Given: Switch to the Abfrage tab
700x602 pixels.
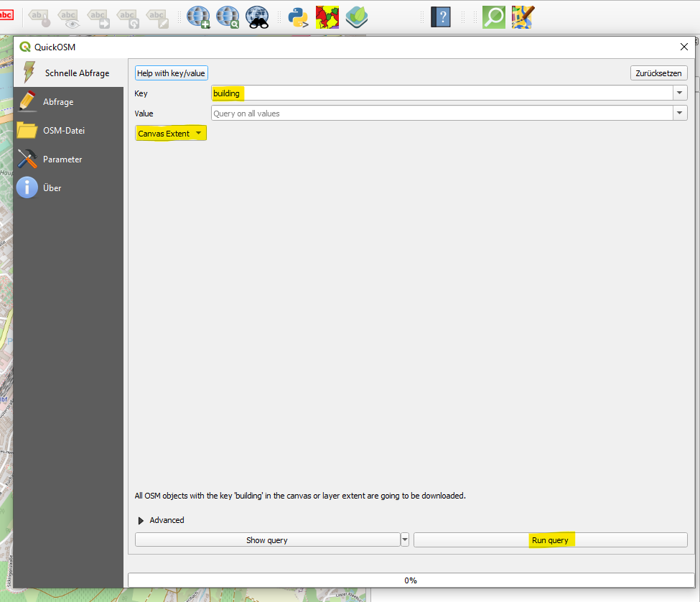Looking at the screenshot, I should [69, 102].
